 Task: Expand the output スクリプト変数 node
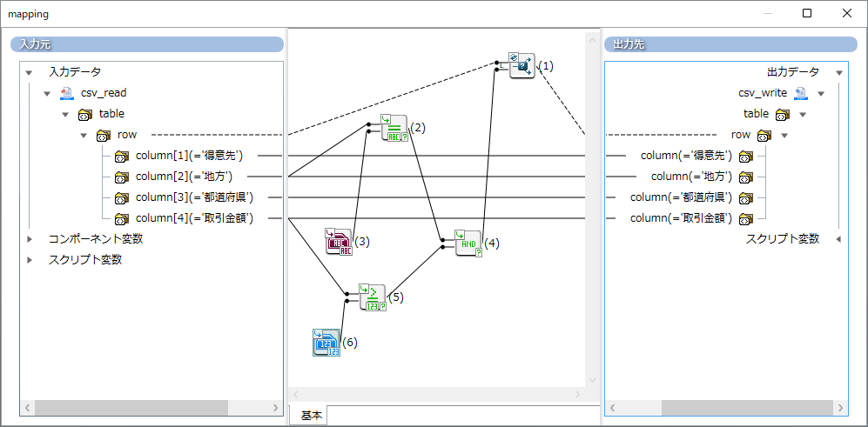840,239
